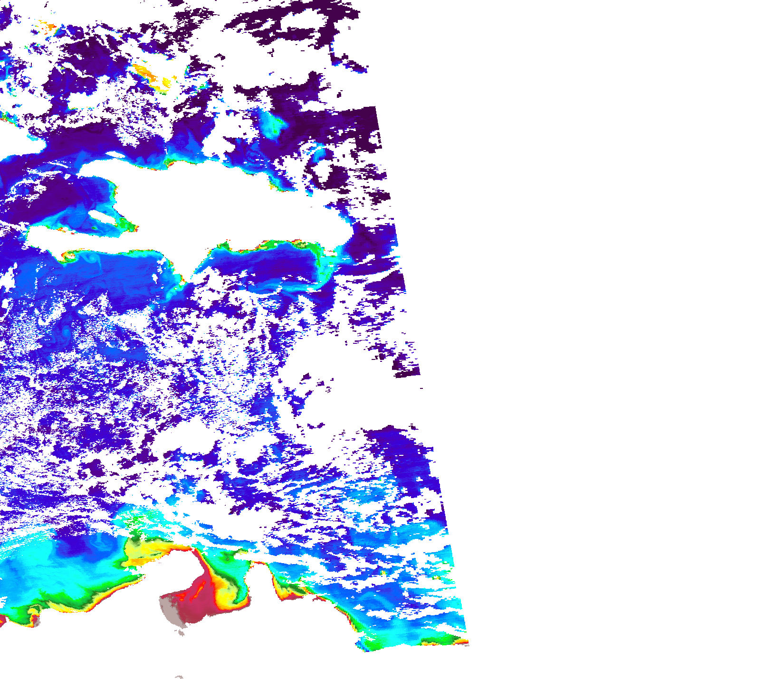Select the cyan bloom in the upper middle
This screenshot has height=679, width=784.
point(272,124)
